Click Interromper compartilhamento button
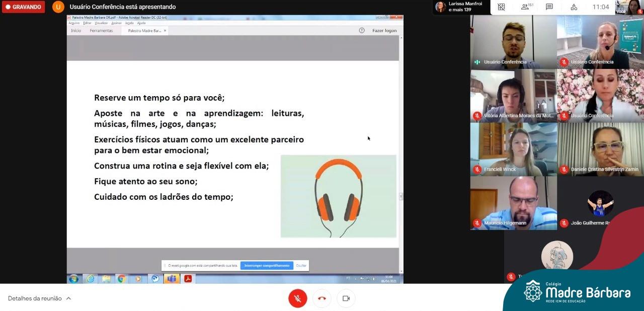The image size is (644, 311). 267,265
